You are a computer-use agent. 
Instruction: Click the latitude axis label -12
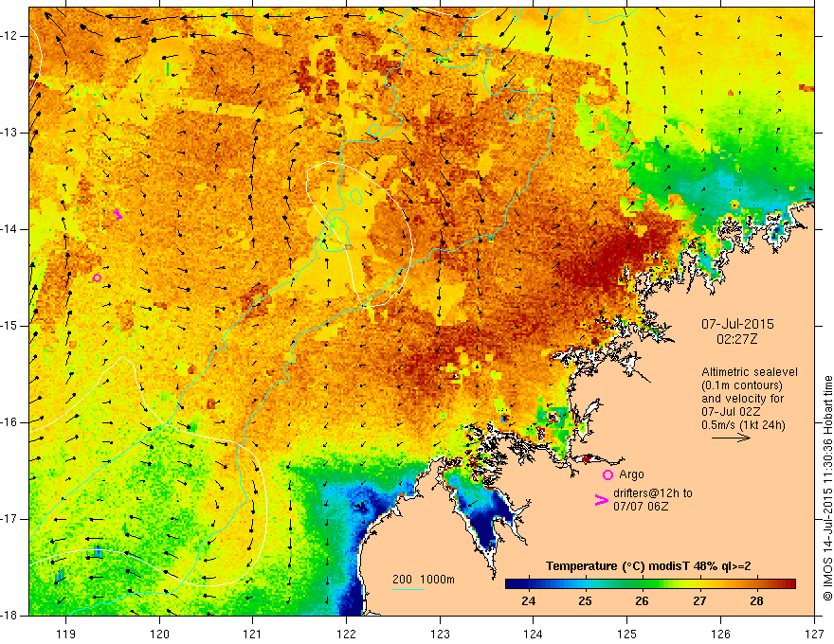pyautogui.click(x=10, y=36)
